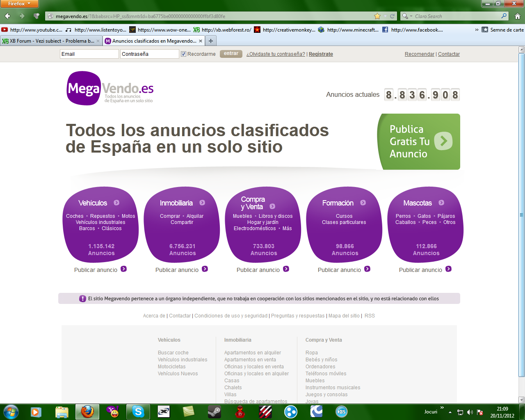Open the Firefox Home page icon
The height and width of the screenshot is (420, 525).
click(517, 16)
